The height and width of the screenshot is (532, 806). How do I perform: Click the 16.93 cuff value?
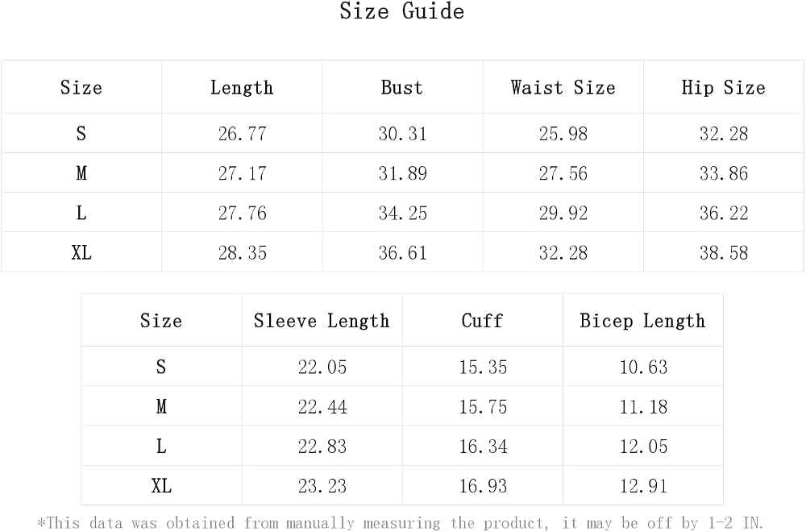click(x=483, y=486)
